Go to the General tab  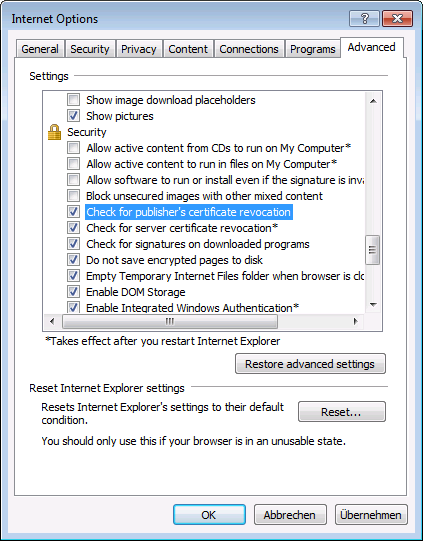(x=40, y=49)
